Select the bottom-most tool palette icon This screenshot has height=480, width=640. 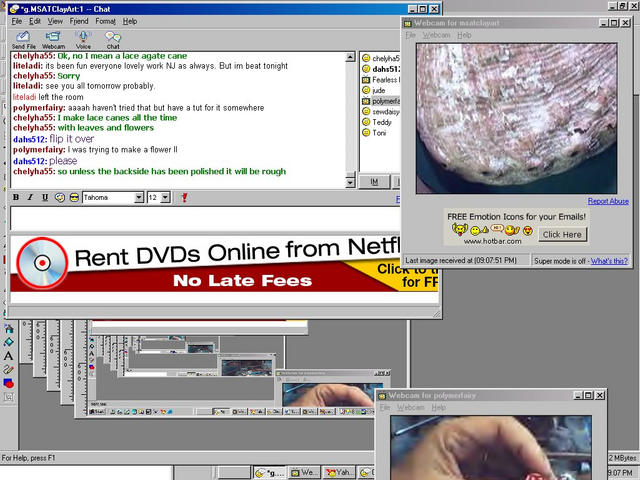9,397
